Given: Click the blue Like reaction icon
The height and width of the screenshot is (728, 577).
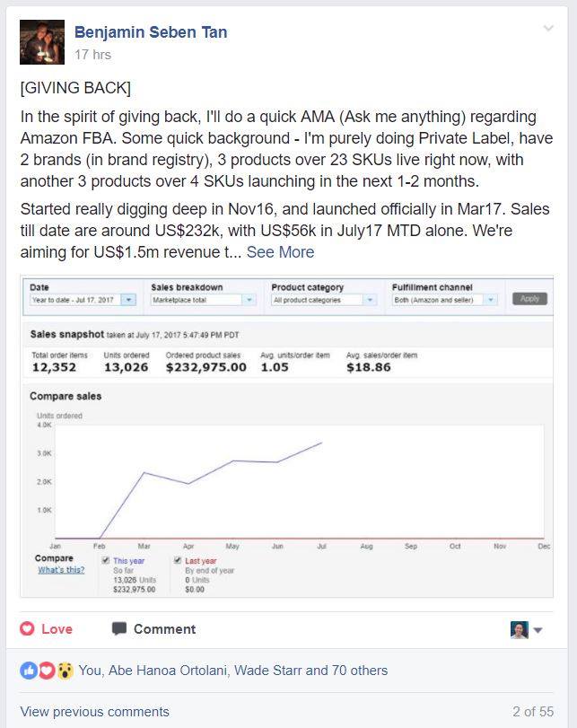Looking at the screenshot, I should click(x=29, y=671).
